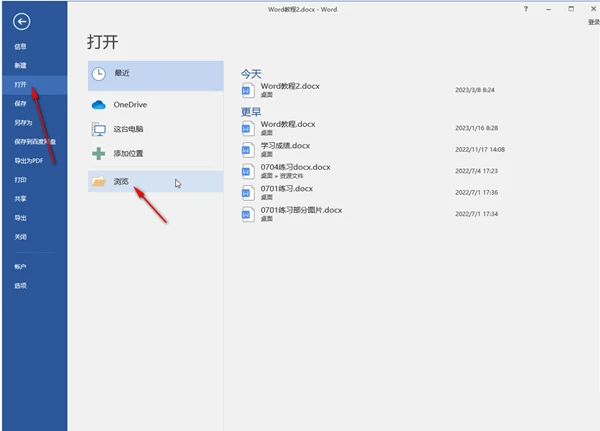600x431 pixels.
Task: Click the folder icon beside 浏览
Action: pos(99,181)
